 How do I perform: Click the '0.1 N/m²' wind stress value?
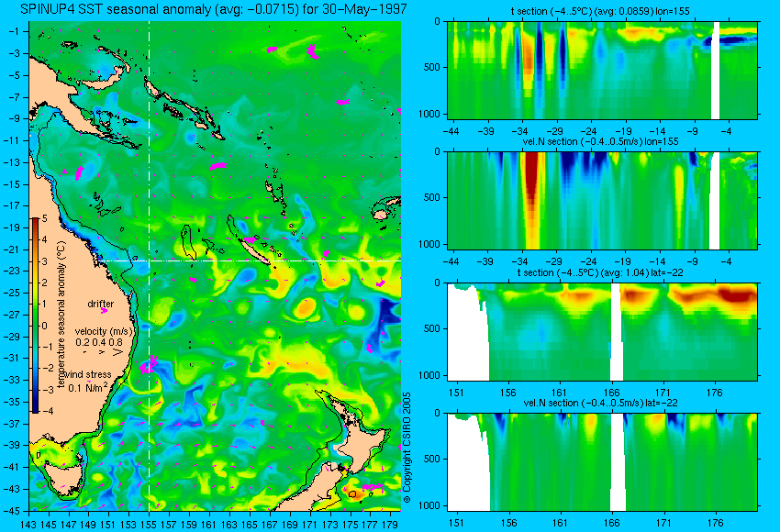[88, 387]
